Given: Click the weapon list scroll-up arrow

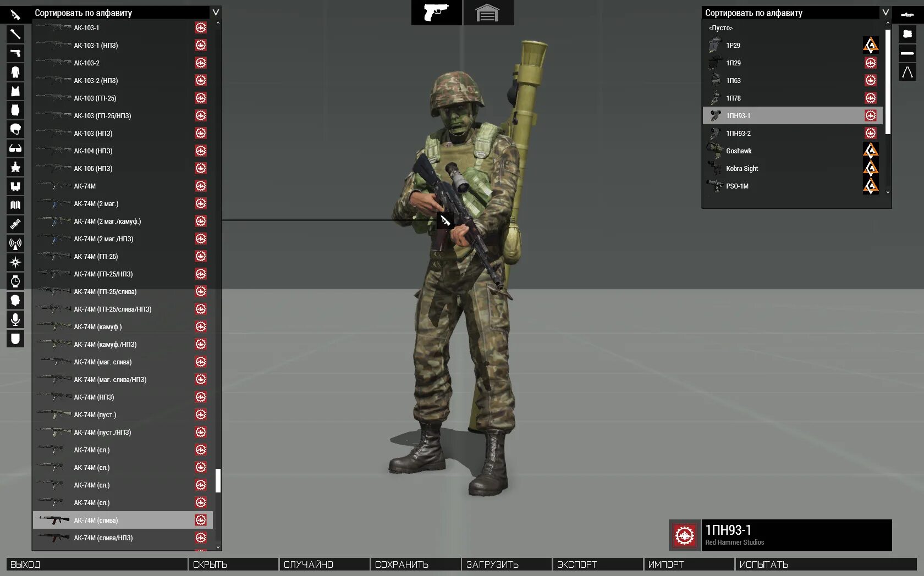Looking at the screenshot, I should [x=218, y=23].
